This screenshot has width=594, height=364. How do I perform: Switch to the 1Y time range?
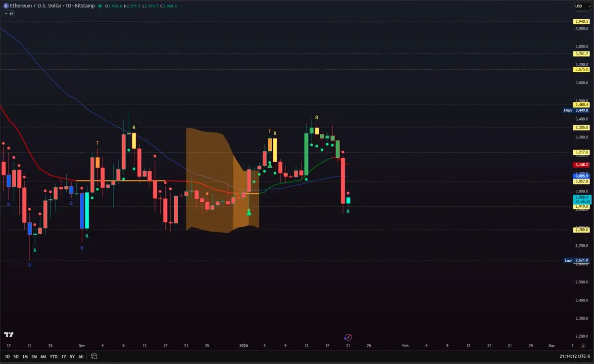(63, 356)
